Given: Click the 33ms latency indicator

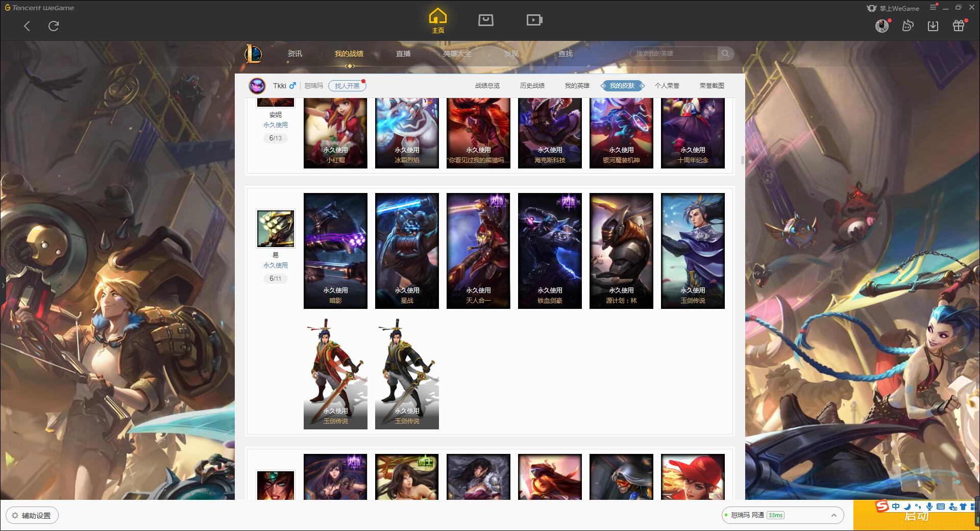Looking at the screenshot, I should 775,515.
